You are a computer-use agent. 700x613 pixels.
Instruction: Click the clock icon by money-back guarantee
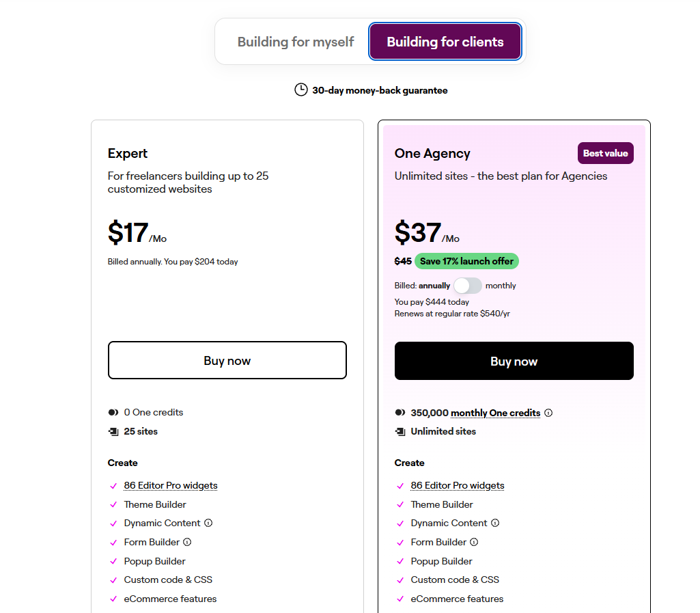[300, 90]
